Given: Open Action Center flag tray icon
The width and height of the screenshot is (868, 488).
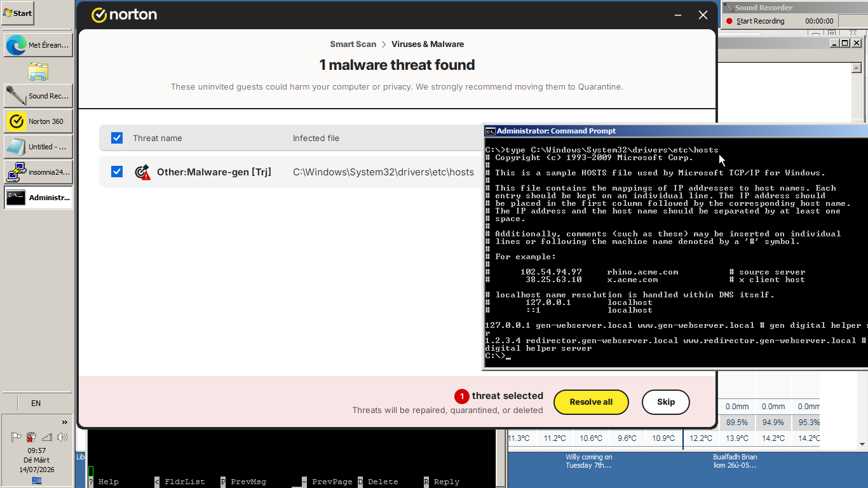Looking at the screenshot, I should point(17,437).
